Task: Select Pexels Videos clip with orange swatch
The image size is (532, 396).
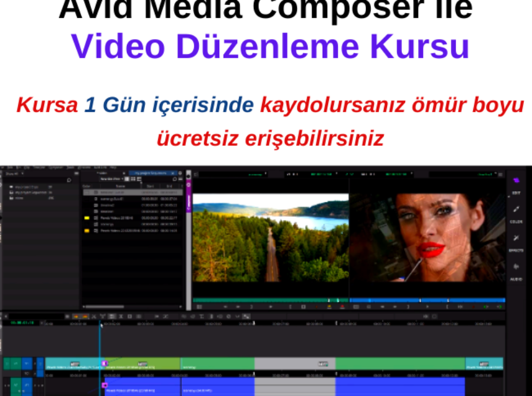Action: tap(133, 231)
